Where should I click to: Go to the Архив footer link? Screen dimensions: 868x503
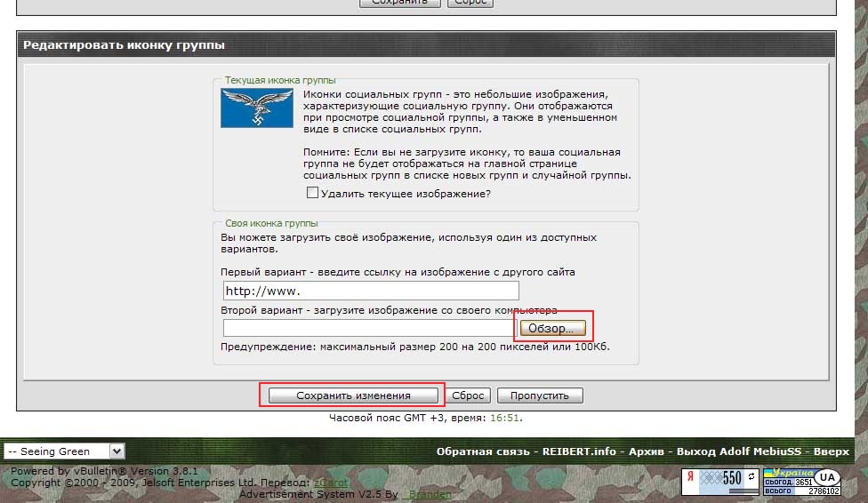point(647,451)
